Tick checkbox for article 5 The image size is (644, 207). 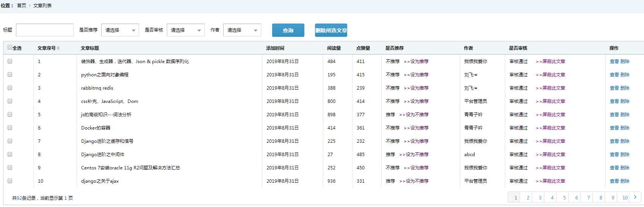click(10, 114)
